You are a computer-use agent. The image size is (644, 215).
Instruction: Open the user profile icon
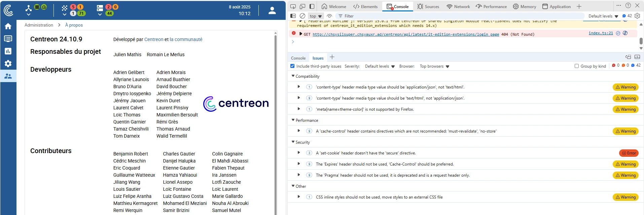[x=272, y=10]
